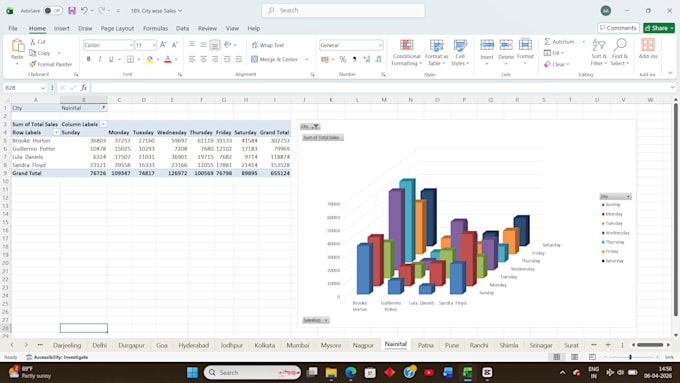Open the Find & Select menu
The image size is (680, 383).
620,52
